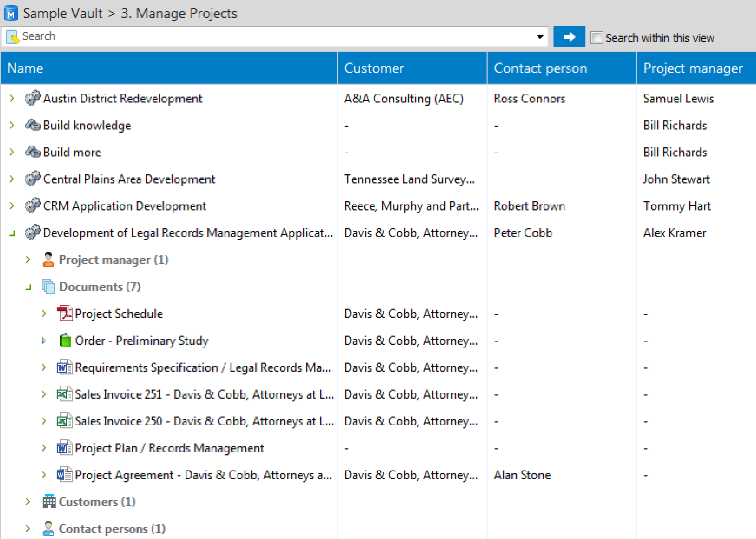Click the building icon beside Customers (1)
The height and width of the screenshot is (539, 756).
click(x=49, y=502)
